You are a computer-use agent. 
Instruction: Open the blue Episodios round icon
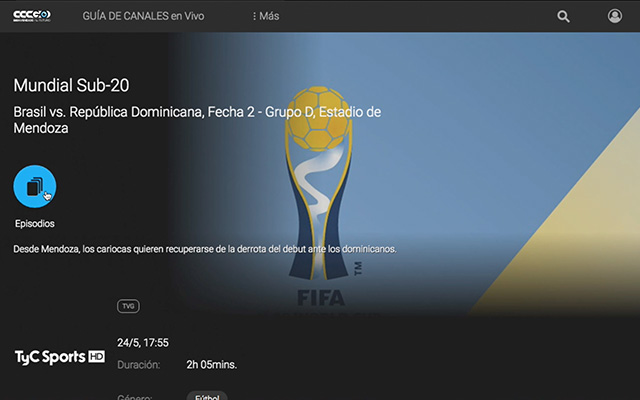[x=35, y=187]
